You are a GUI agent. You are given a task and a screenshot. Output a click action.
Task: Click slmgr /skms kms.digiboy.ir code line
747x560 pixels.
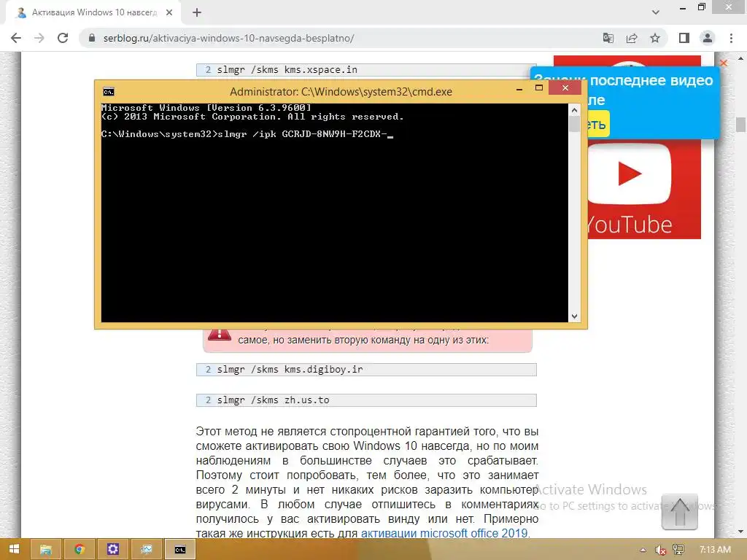(x=366, y=370)
